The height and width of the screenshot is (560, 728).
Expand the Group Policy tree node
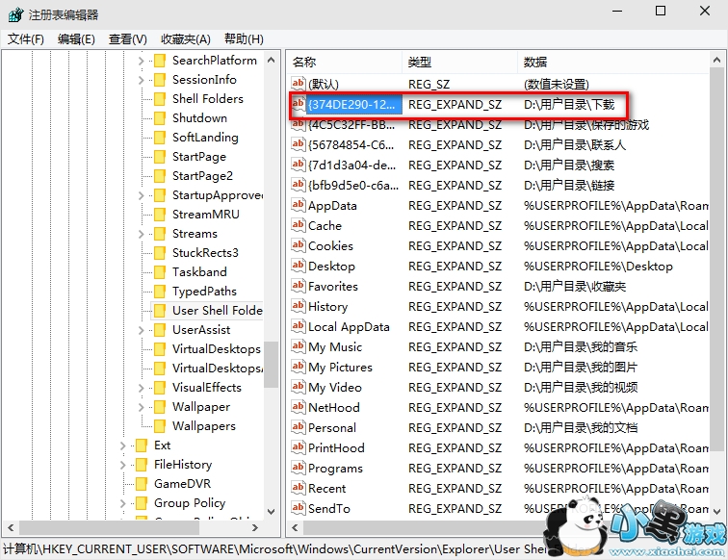[122, 503]
